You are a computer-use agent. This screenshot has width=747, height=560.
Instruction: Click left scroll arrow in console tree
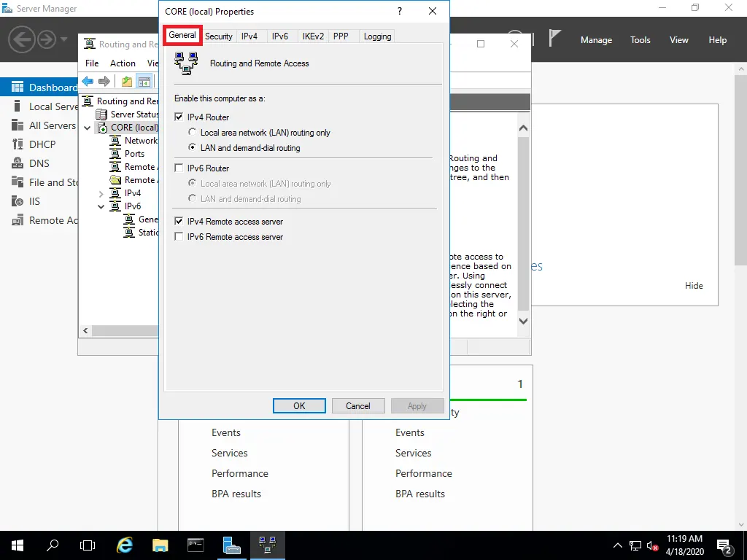pyautogui.click(x=85, y=330)
